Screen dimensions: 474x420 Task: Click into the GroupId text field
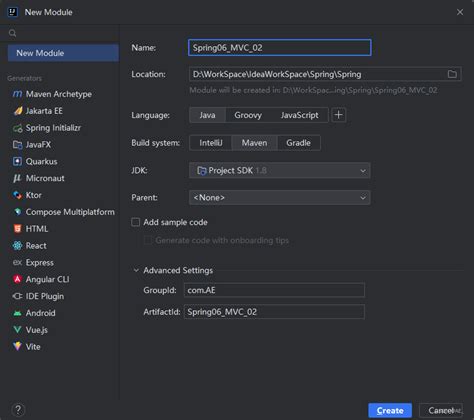[x=274, y=290]
